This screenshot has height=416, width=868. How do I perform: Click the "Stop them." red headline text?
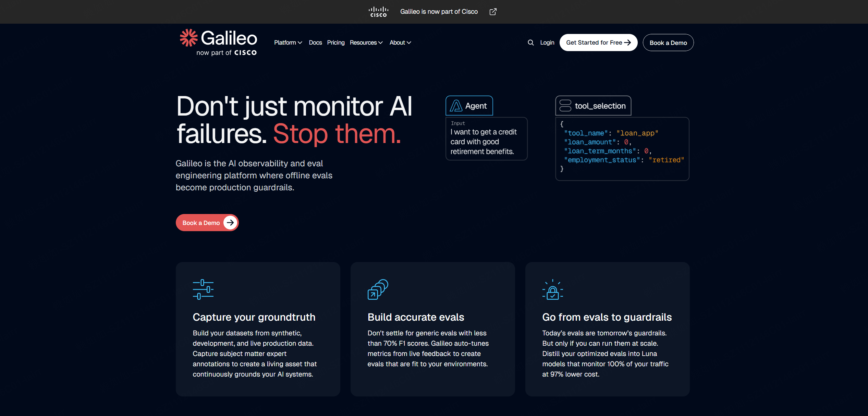point(337,134)
